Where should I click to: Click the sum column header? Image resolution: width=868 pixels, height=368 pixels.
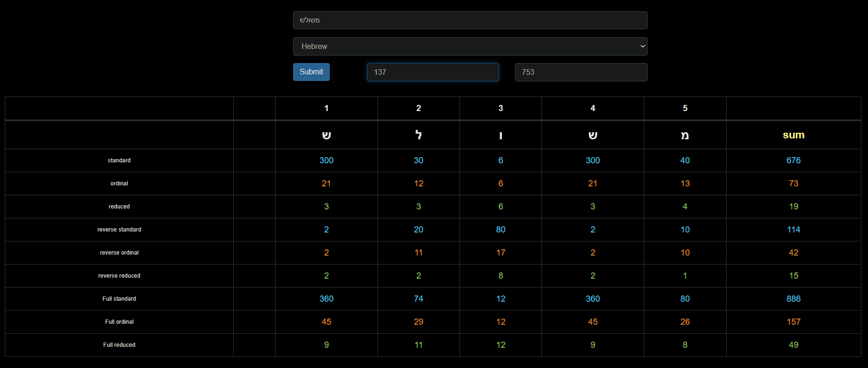tap(794, 135)
